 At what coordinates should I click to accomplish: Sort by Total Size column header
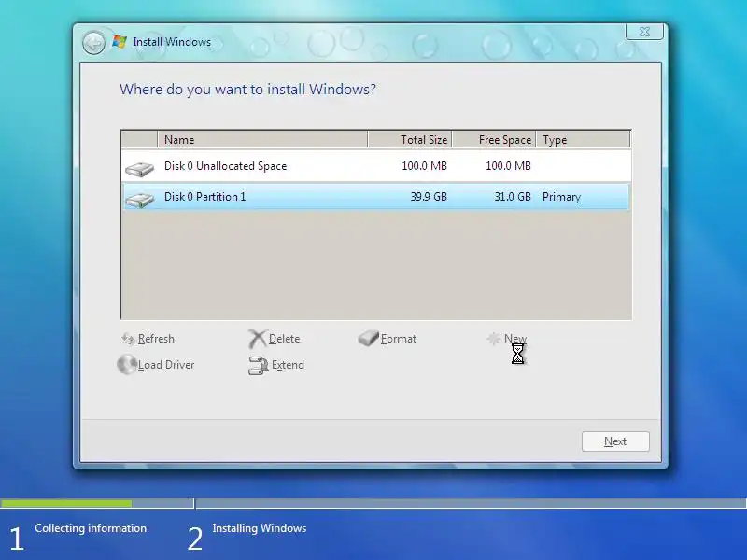point(410,139)
